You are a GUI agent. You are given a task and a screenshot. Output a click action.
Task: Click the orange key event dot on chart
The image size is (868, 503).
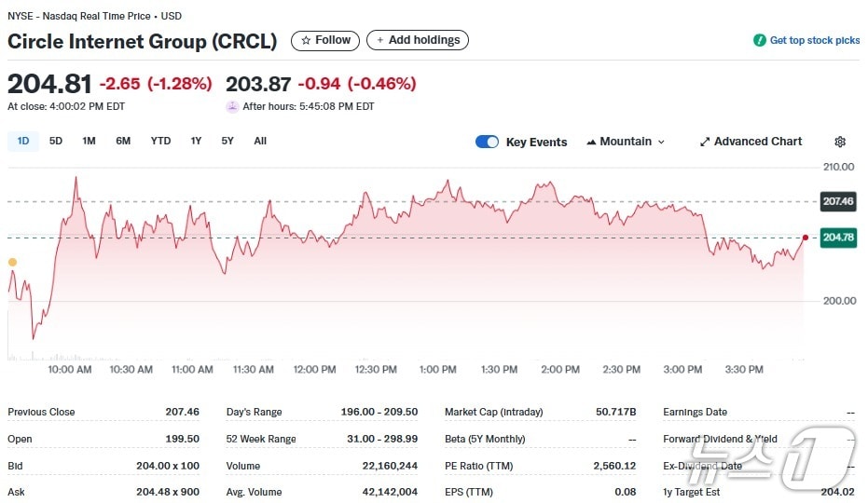tap(12, 263)
